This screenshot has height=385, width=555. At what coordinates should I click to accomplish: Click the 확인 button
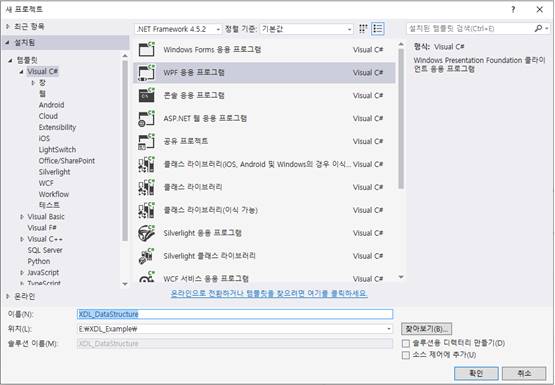click(x=476, y=373)
